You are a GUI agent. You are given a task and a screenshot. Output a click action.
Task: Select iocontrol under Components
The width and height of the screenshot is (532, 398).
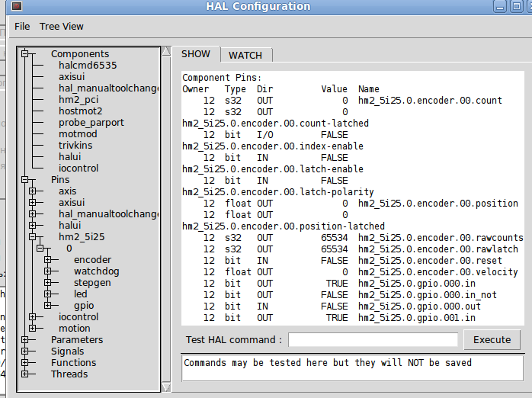click(79, 169)
